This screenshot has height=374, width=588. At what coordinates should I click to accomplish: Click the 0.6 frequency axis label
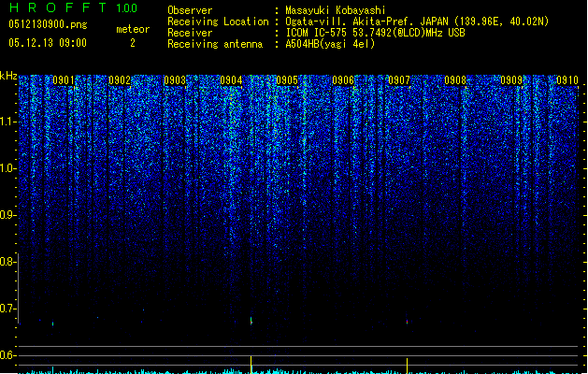tap(7, 355)
